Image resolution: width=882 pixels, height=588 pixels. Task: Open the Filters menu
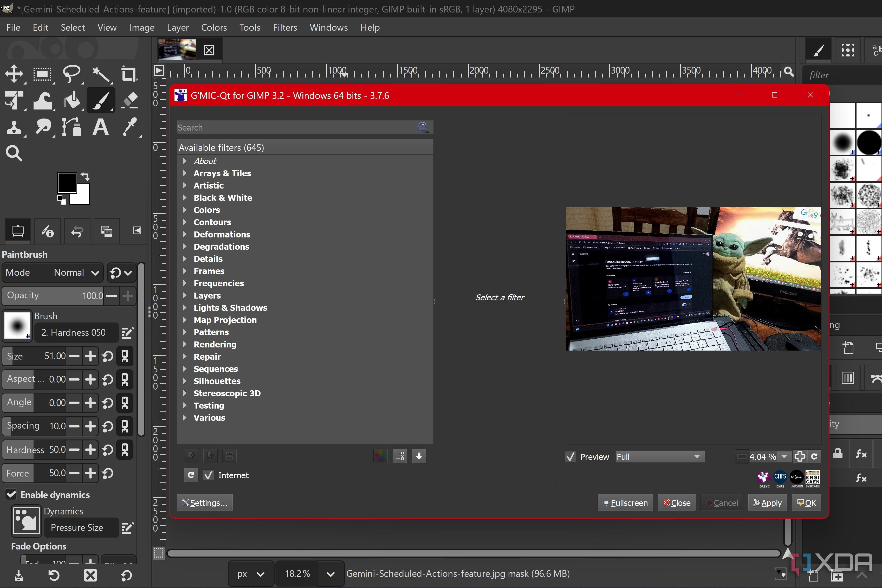[285, 27]
